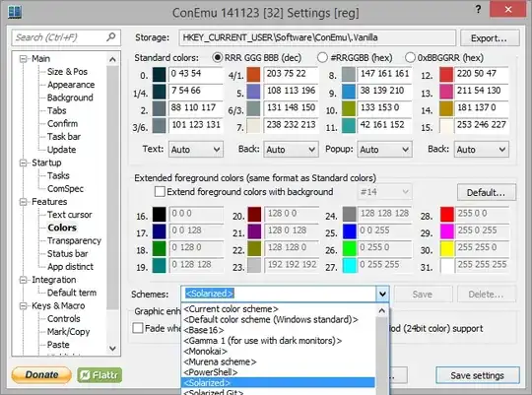The width and height of the screenshot is (532, 395).
Task: Click the search magnifier icon
Action: [x=111, y=37]
